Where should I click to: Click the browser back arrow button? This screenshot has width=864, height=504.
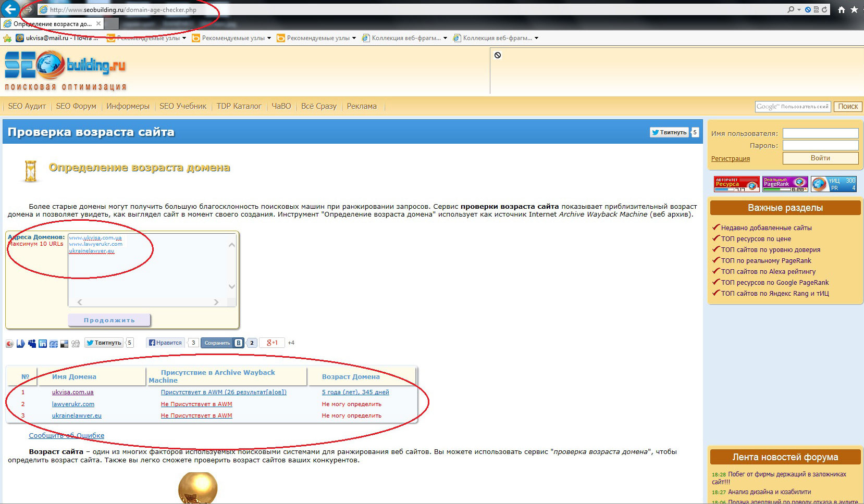(10, 9)
